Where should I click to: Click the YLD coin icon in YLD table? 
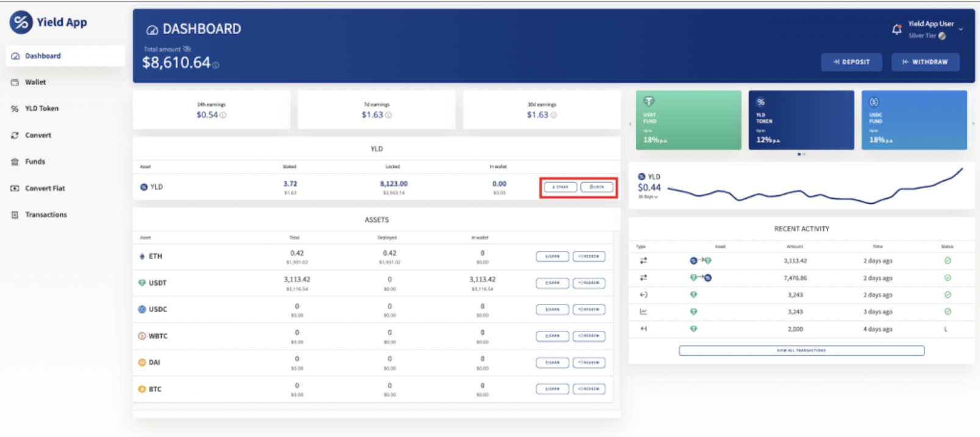coord(144,187)
